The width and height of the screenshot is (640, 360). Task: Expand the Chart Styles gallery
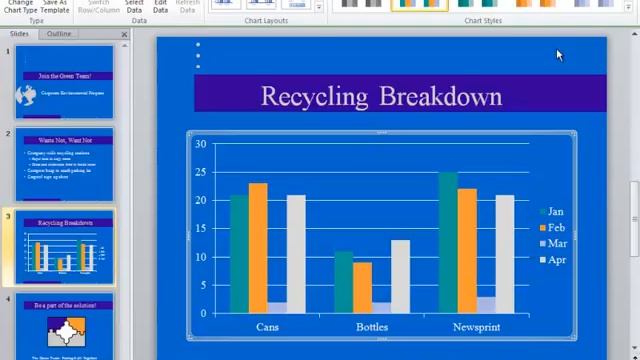[628, 7]
